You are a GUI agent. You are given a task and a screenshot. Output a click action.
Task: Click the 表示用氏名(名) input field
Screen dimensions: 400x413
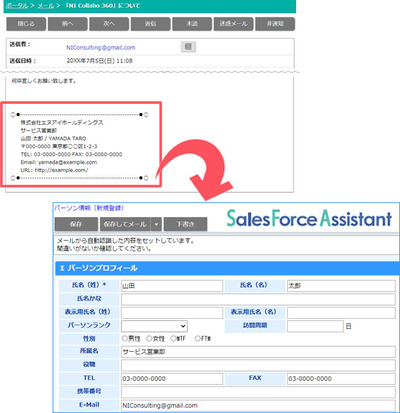click(x=341, y=313)
